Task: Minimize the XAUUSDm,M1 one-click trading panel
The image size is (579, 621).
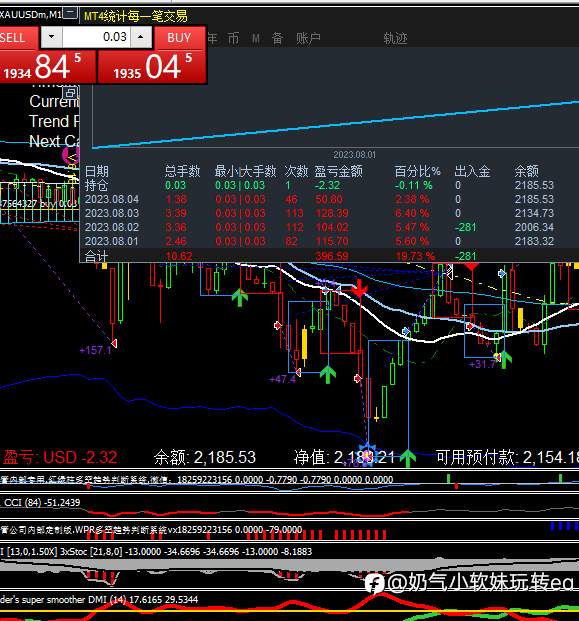Action: (x=70, y=14)
